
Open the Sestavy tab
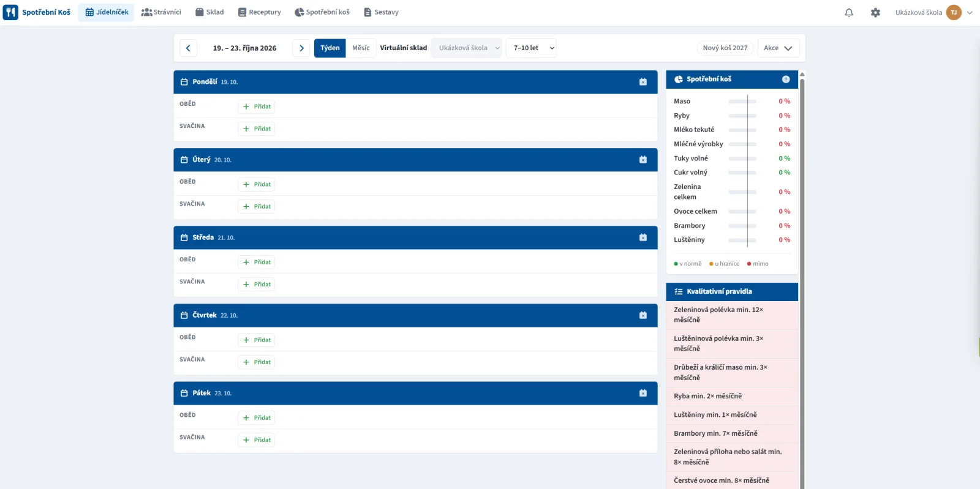click(381, 12)
